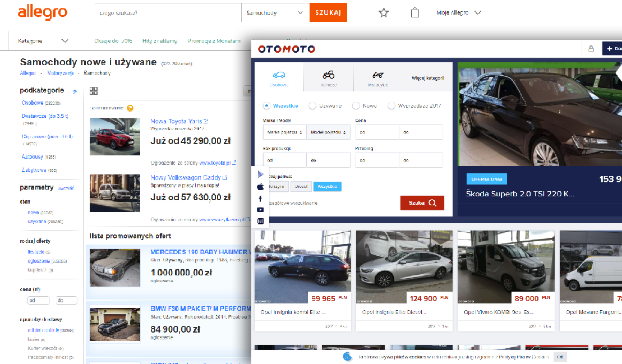The height and width of the screenshot is (364, 622).
Task: Open Promocje z Monetami link
Action: pos(215,41)
